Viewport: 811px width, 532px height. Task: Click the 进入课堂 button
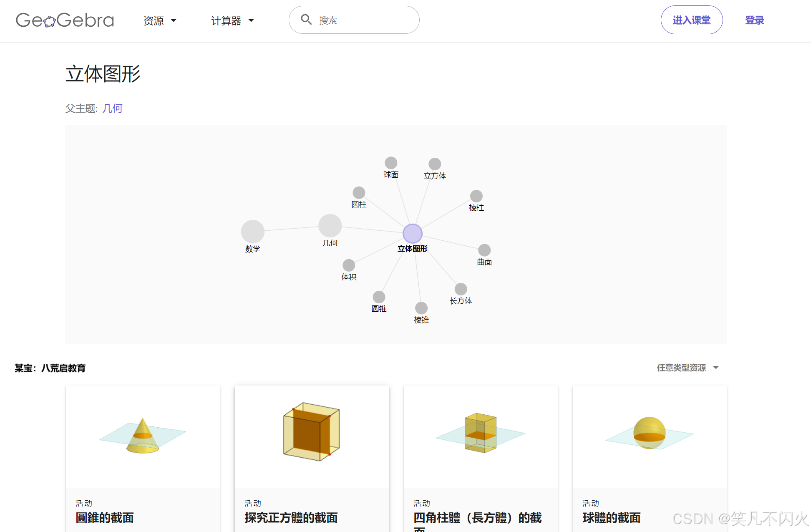(691, 20)
